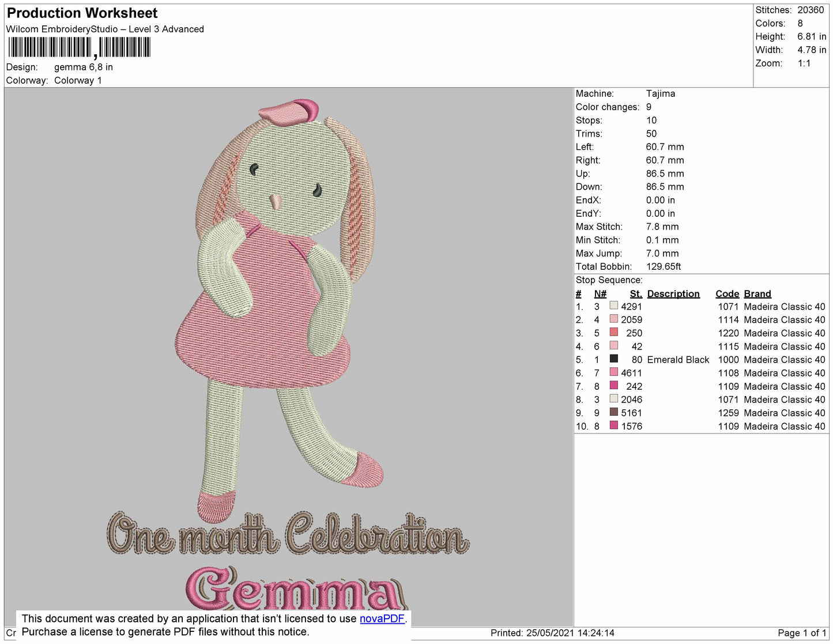
Task: Click the swatch for code 1108
Action: click(x=614, y=372)
